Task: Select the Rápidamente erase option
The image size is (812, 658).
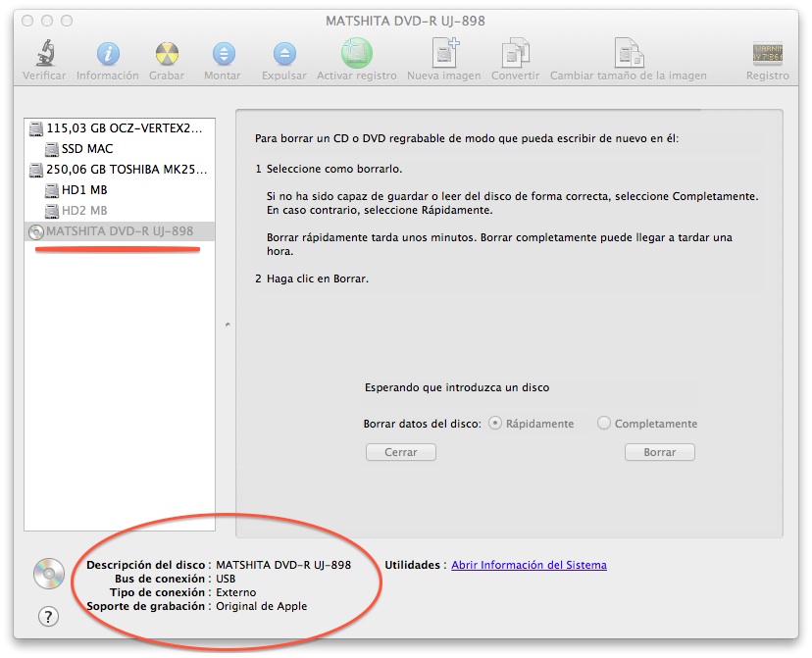Action: click(x=495, y=424)
